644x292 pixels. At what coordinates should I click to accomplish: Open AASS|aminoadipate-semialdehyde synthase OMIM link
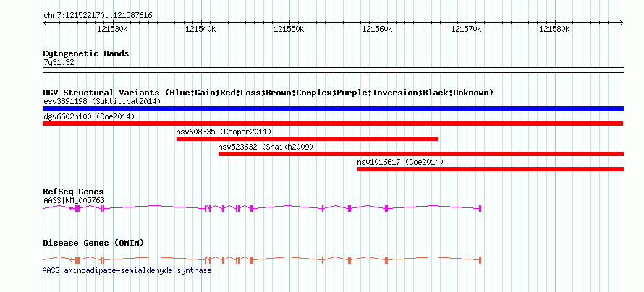(x=127, y=270)
